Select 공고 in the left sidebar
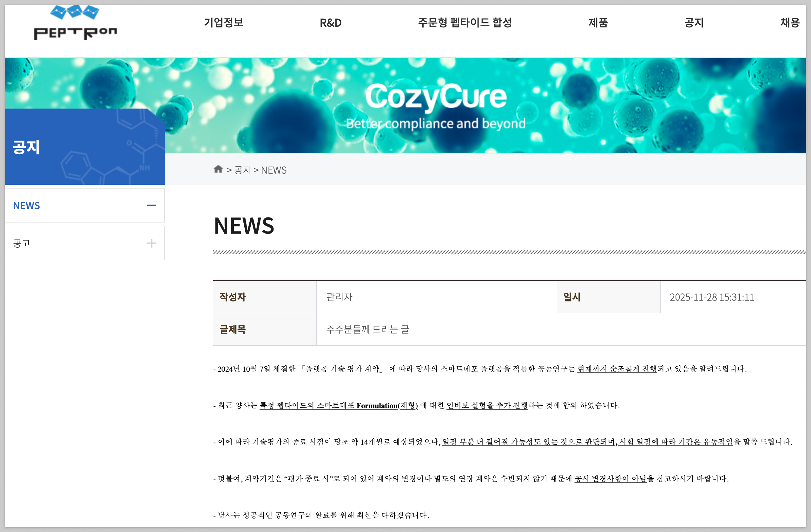The image size is (811, 532). [x=22, y=243]
